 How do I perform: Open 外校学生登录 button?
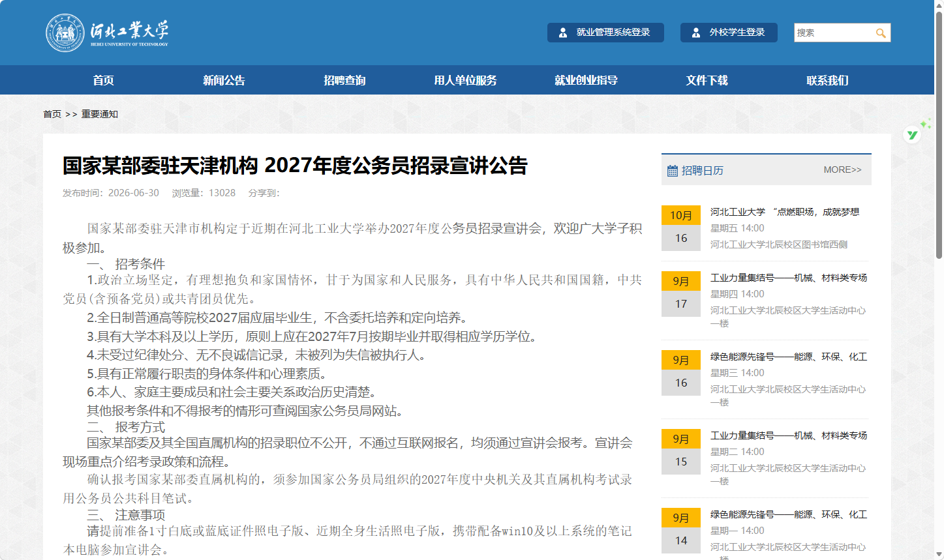tap(729, 33)
